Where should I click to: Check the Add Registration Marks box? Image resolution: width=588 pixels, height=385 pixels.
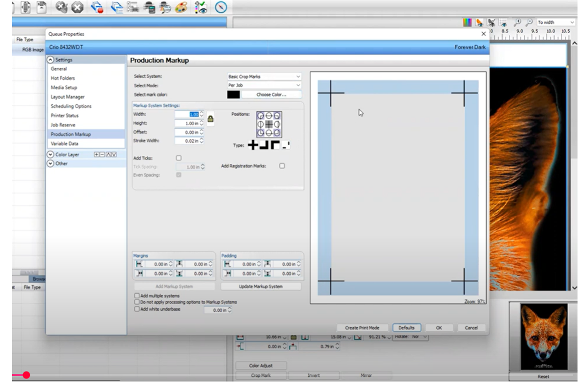pos(282,166)
